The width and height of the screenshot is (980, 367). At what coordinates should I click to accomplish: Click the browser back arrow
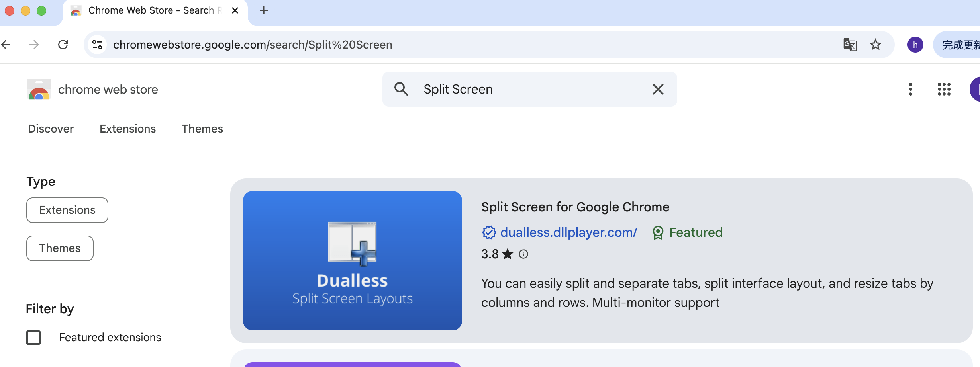(6, 45)
